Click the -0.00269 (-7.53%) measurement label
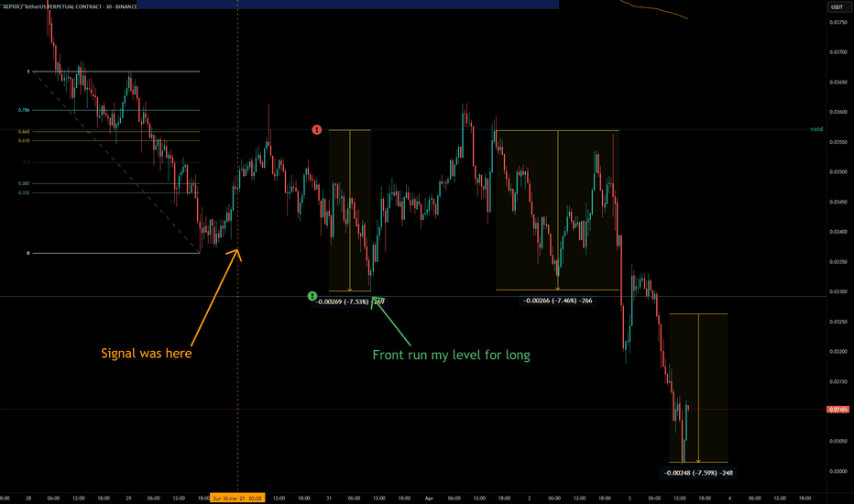 (x=350, y=301)
